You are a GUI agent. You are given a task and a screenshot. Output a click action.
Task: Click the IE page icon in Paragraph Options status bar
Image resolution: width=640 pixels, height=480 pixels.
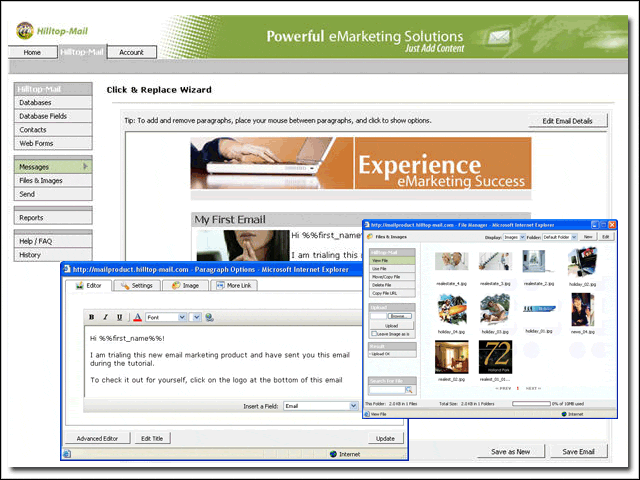pos(67,454)
